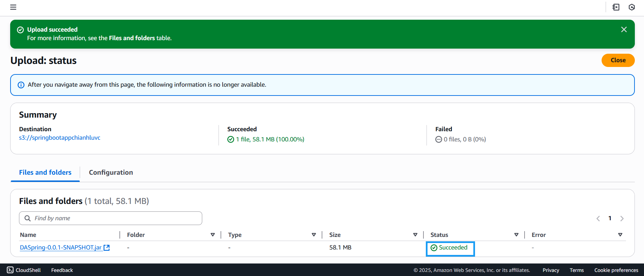644x276 pixels.
Task: Open Cookie preferences
Action: [x=616, y=270]
